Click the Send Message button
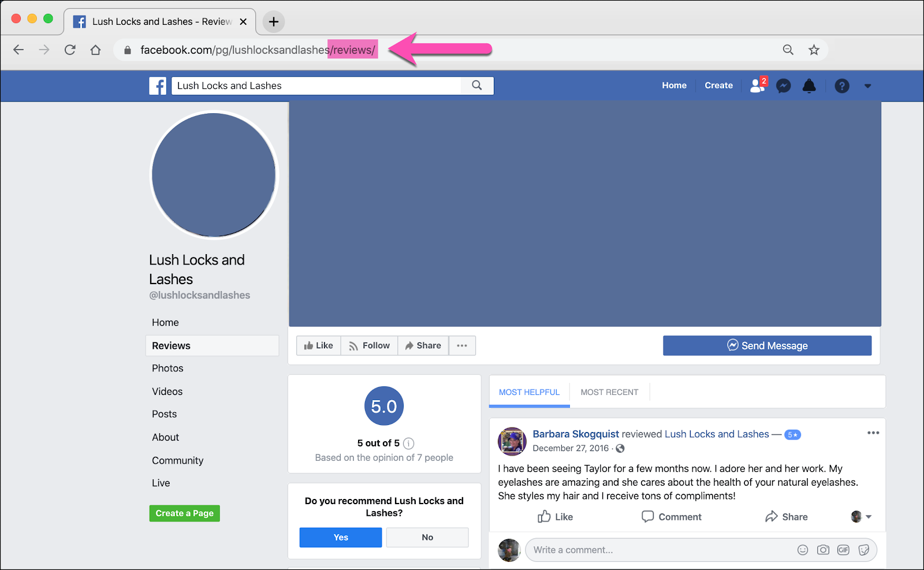Viewport: 924px width, 570px height. 767,345
